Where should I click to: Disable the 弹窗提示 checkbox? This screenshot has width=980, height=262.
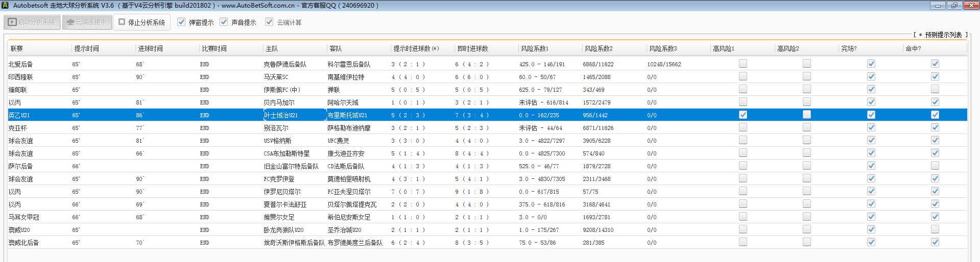pos(181,22)
